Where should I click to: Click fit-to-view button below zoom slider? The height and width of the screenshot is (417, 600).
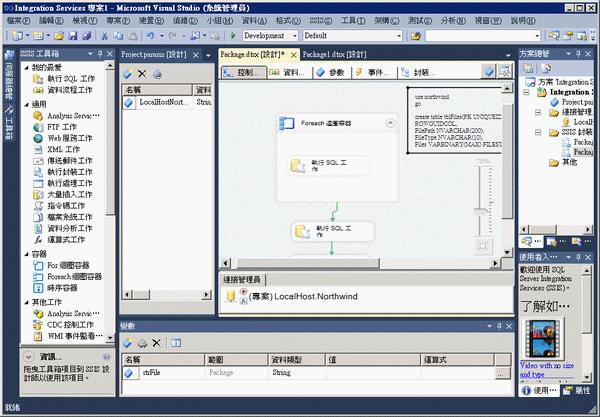tap(482, 246)
